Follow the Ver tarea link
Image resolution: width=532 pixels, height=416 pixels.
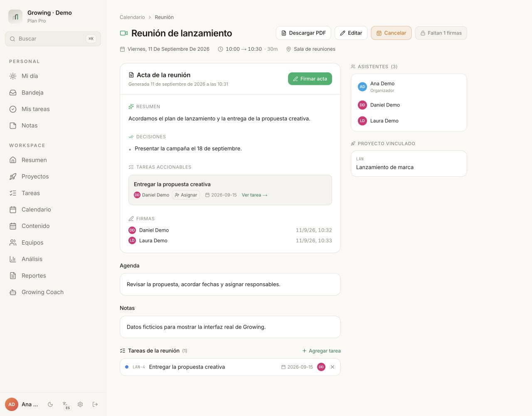[x=254, y=195]
